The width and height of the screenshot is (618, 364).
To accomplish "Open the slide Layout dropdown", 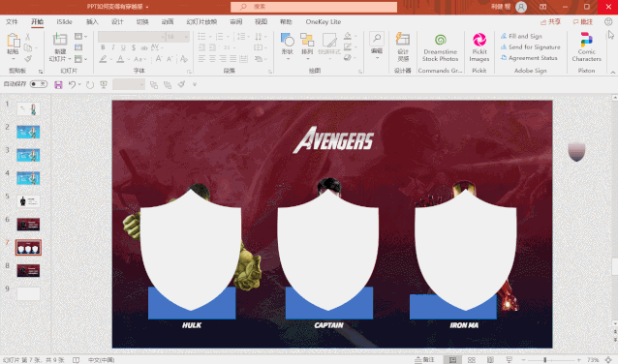I will [x=80, y=36].
